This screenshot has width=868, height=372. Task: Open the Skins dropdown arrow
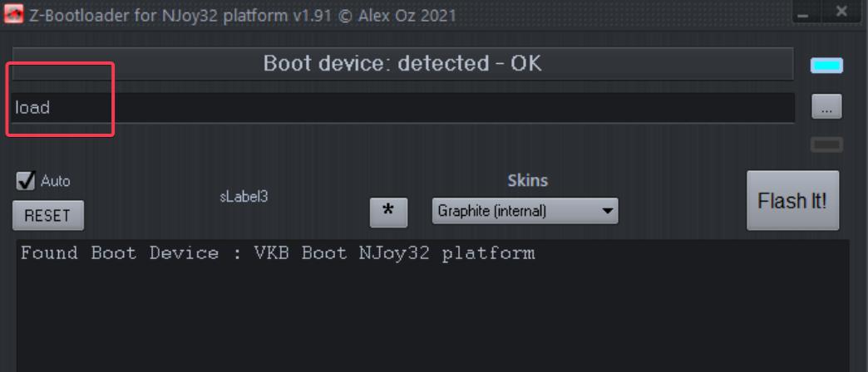[607, 211]
